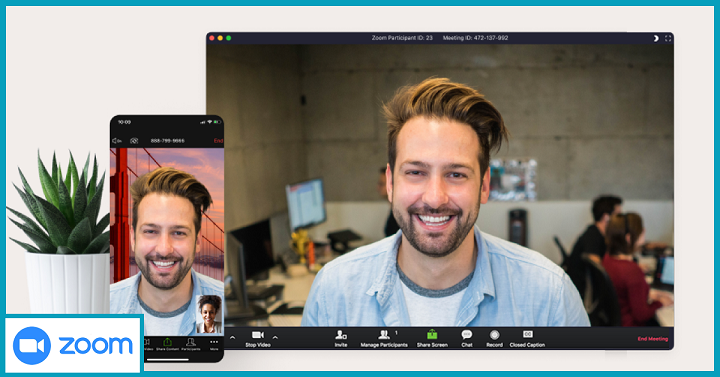The width and height of the screenshot is (720, 377).
Task: Click the Meeting ID 472-137-992 text
Action: (475, 38)
